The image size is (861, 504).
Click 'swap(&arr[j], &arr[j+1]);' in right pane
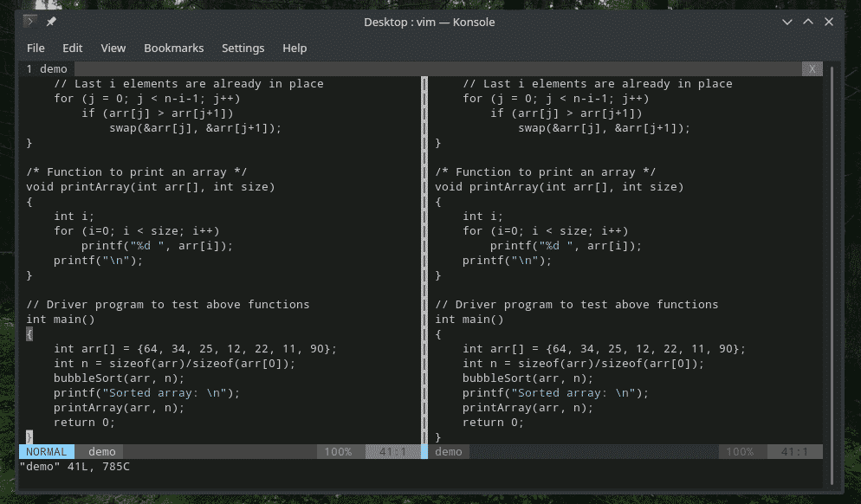point(604,128)
